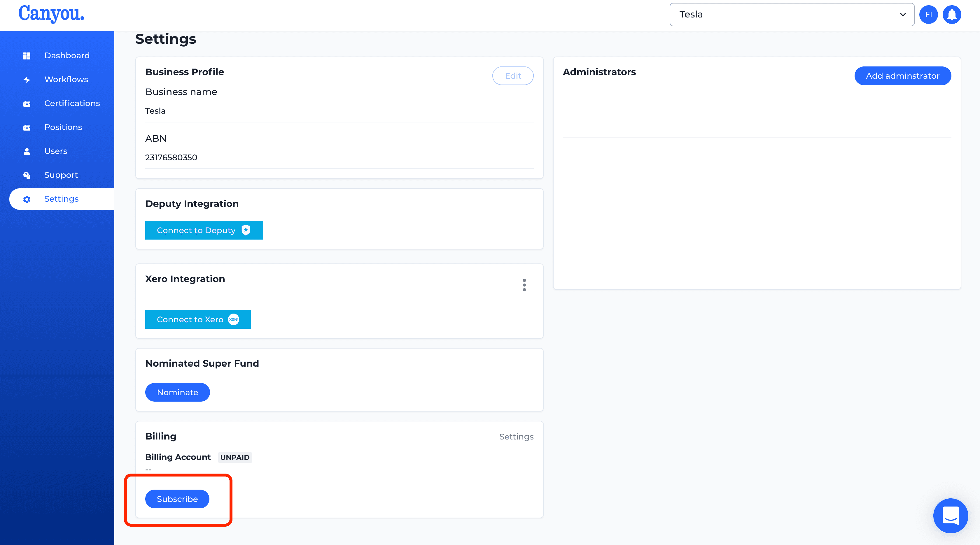Click the Business Profile heading
Image resolution: width=980 pixels, height=545 pixels.
[x=185, y=72]
